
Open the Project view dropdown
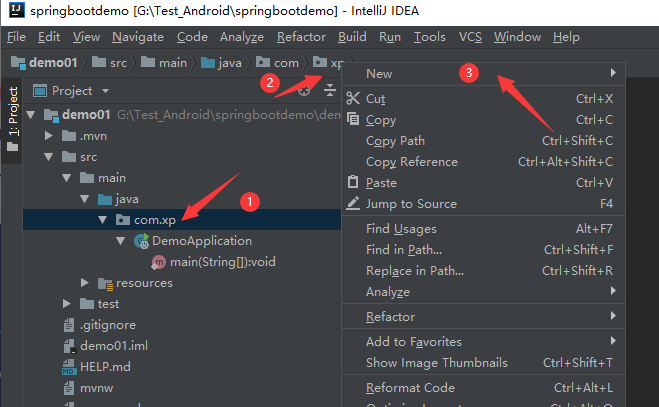(x=105, y=91)
